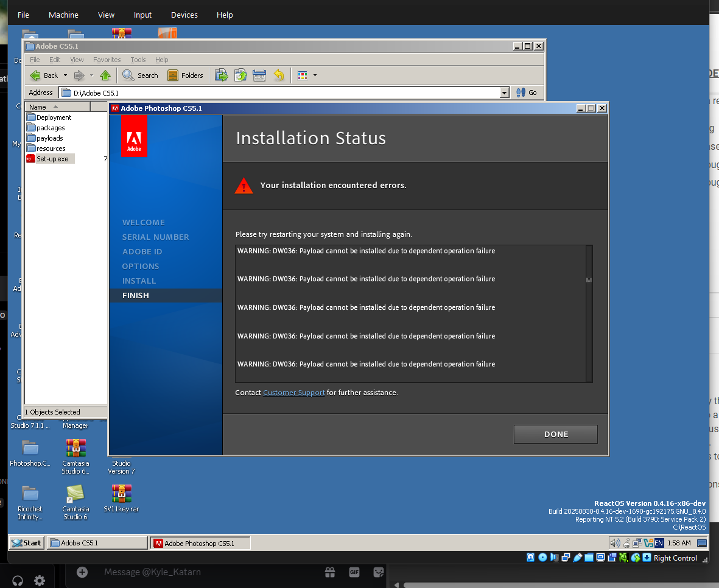Screen dimensions: 719x588
Task: Click the VirtualBox USB status icon
Action: click(578, 558)
